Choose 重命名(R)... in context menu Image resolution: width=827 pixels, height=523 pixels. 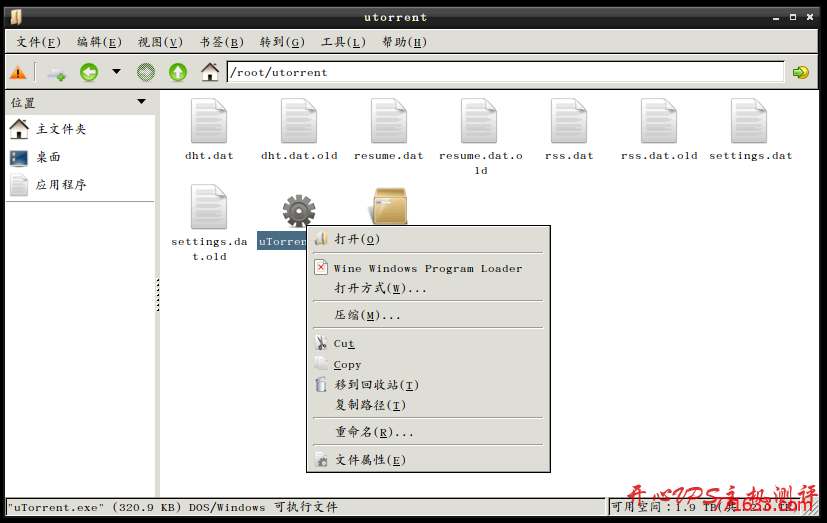(x=428, y=432)
